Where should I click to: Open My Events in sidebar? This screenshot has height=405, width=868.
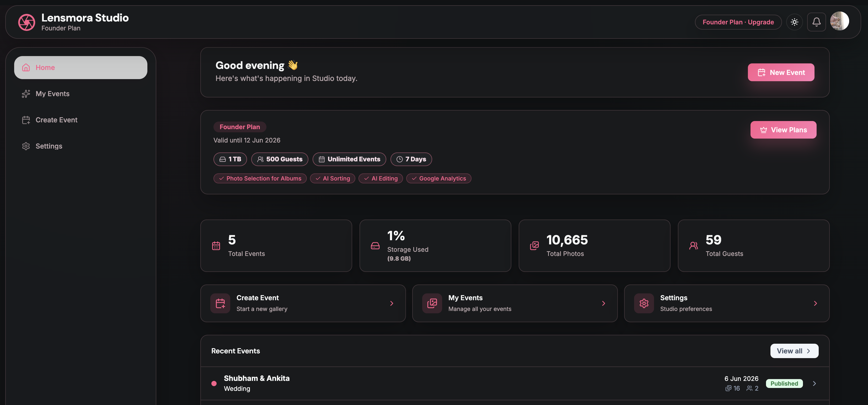(x=81, y=94)
